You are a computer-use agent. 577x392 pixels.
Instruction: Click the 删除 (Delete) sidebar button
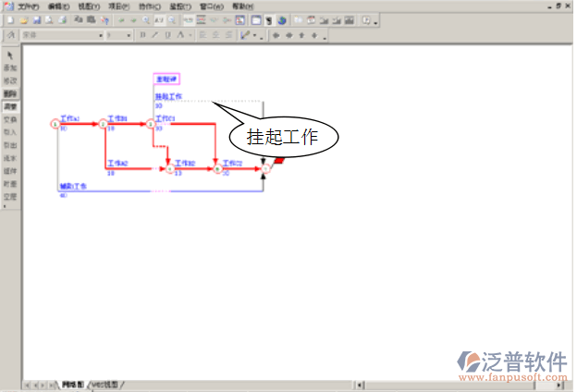(10, 93)
